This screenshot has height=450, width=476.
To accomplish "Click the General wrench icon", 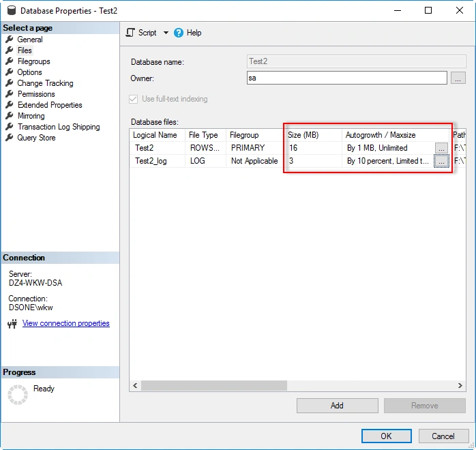I will point(10,39).
